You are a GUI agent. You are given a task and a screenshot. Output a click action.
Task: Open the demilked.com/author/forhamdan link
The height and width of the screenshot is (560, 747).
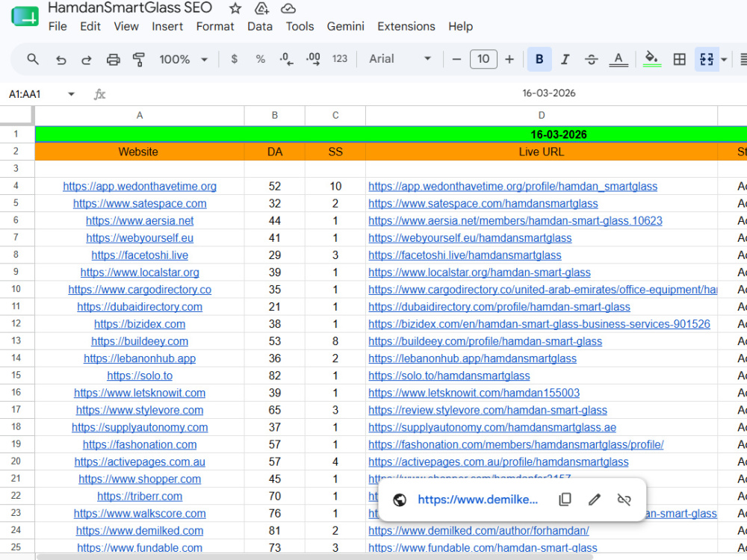coord(478,530)
